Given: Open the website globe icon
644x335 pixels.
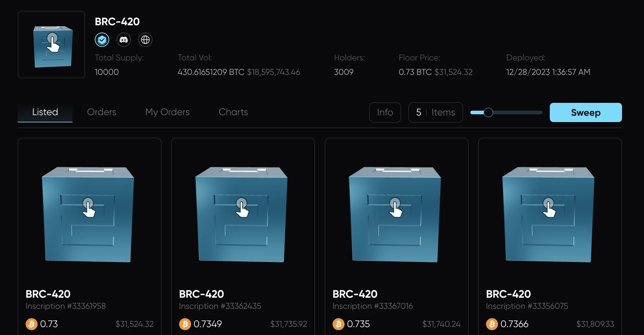Looking at the screenshot, I should click(x=145, y=40).
